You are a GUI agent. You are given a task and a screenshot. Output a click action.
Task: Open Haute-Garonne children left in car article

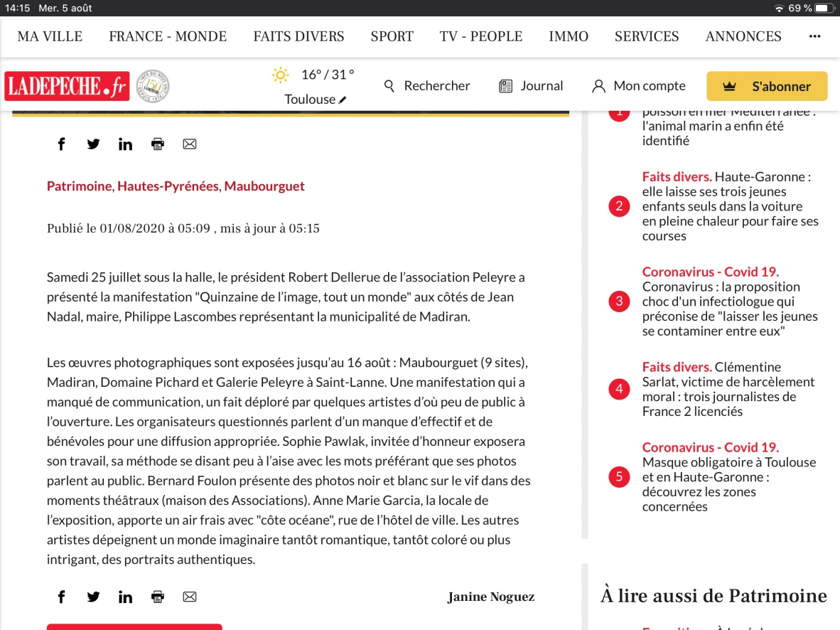730,206
